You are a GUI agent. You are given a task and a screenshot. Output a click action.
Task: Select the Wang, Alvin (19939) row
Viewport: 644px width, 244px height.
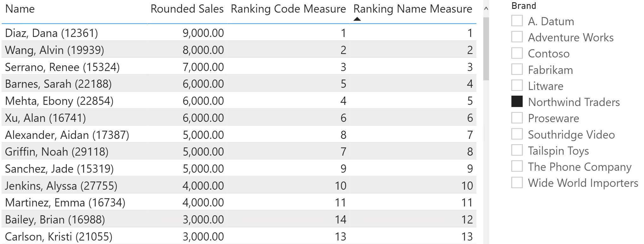(239, 50)
